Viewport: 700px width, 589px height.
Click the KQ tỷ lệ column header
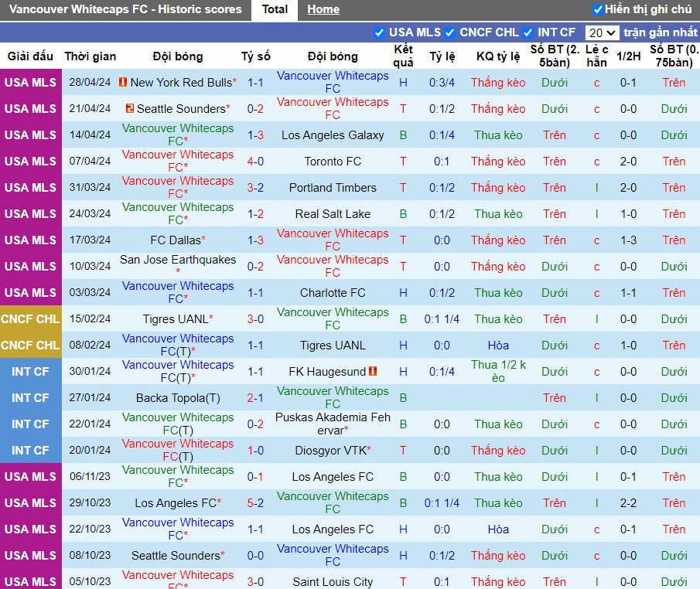click(x=498, y=56)
